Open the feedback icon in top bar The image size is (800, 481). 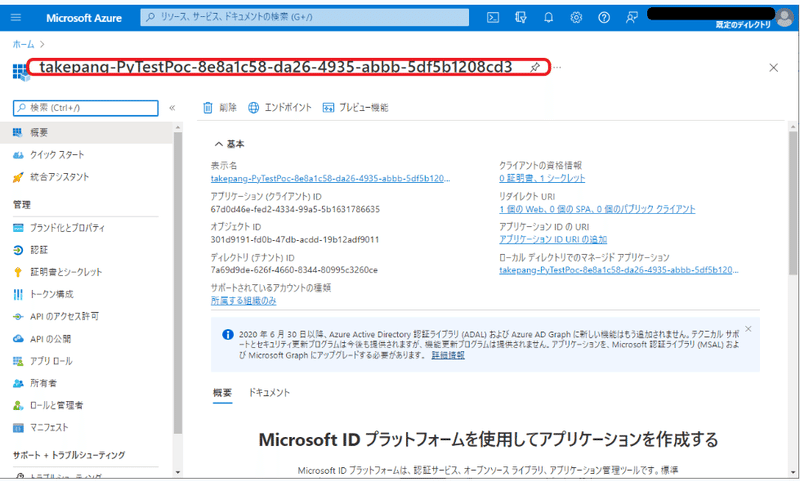[x=632, y=17]
